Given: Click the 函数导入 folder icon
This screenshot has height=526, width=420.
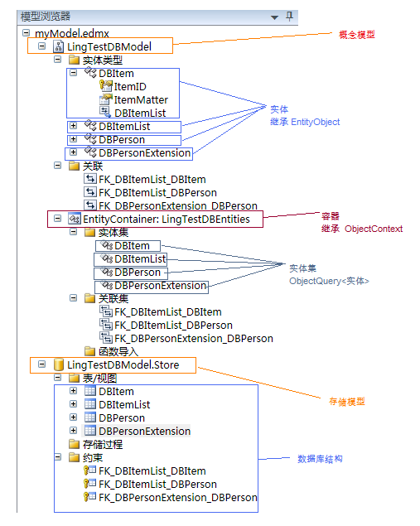Looking at the screenshot, I should click(x=90, y=351).
